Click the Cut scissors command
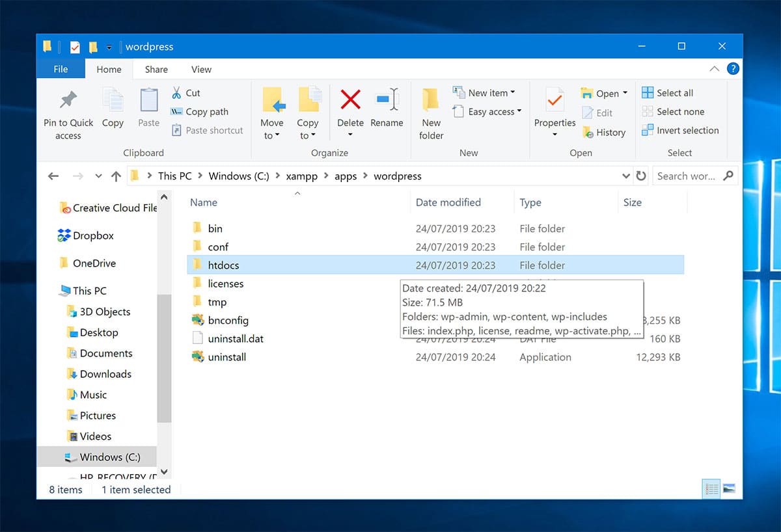781x532 pixels. (185, 93)
